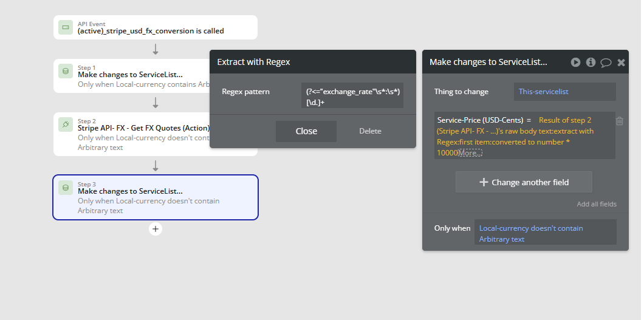The width and height of the screenshot is (644, 320).
Task: Select the API Event trigger block
Action: point(156,27)
